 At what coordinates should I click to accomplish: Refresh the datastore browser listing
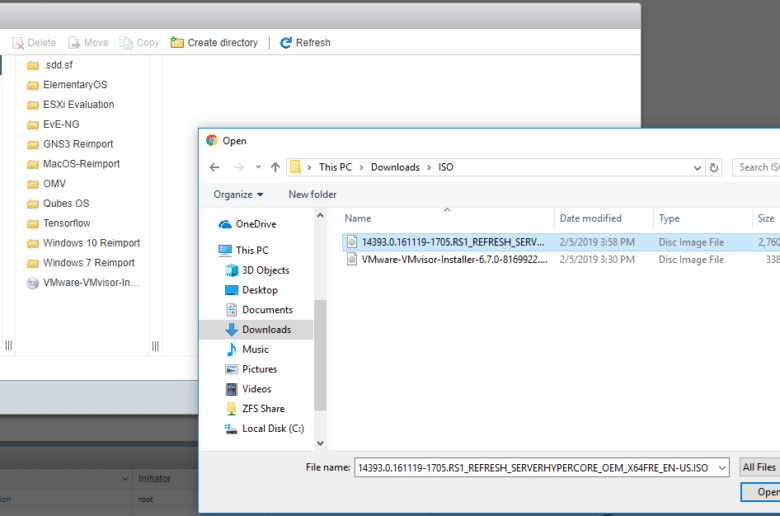click(305, 43)
